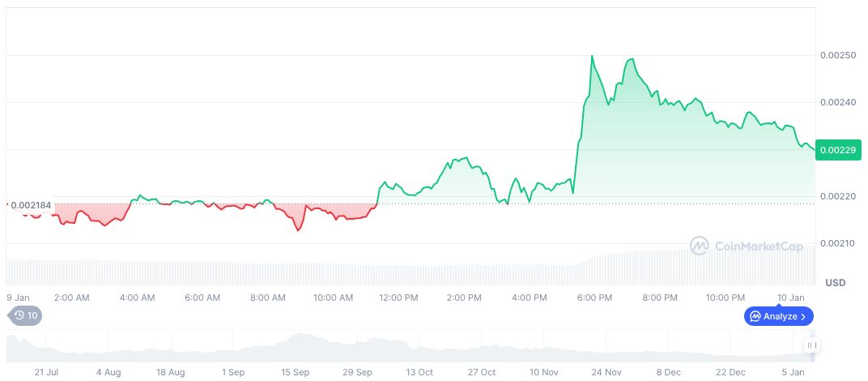The image size is (868, 381).
Task: Click the 0.00240 price axis label
Action: (x=836, y=102)
